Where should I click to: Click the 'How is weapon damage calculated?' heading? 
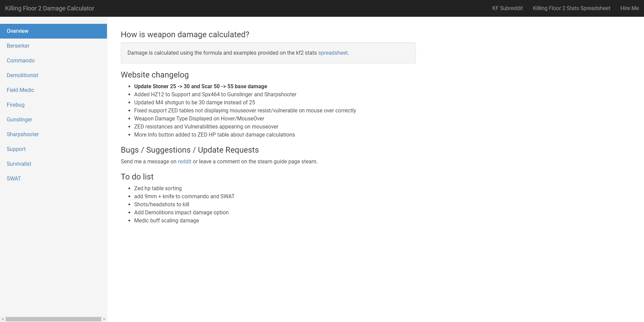185,35
